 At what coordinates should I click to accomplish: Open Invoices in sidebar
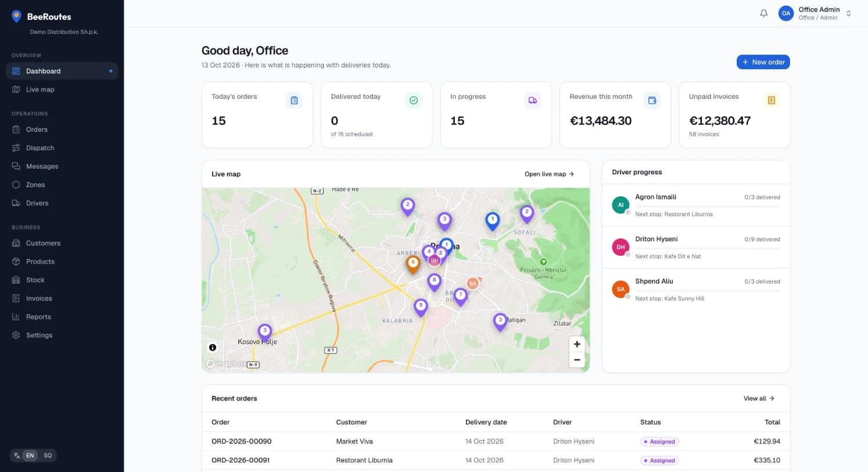(x=62, y=298)
